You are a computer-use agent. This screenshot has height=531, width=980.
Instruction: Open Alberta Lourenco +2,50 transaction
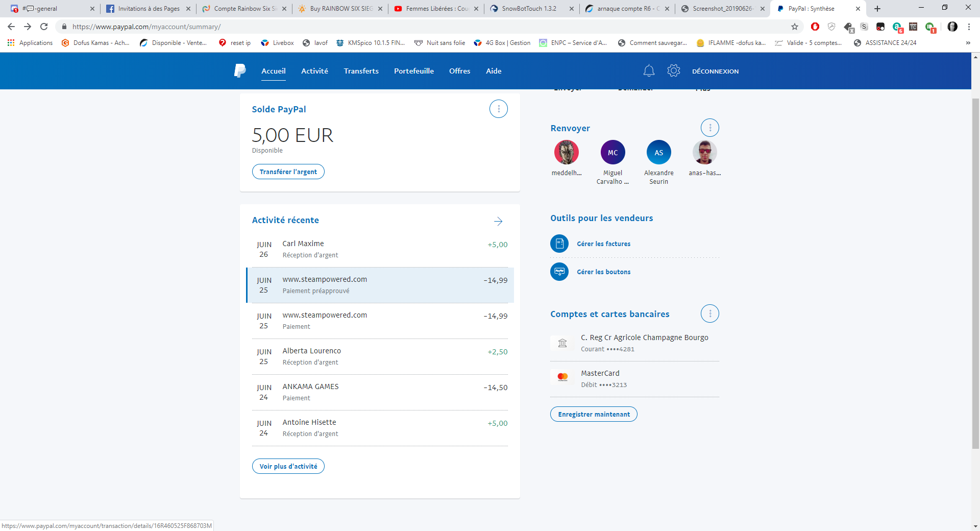[x=380, y=356]
